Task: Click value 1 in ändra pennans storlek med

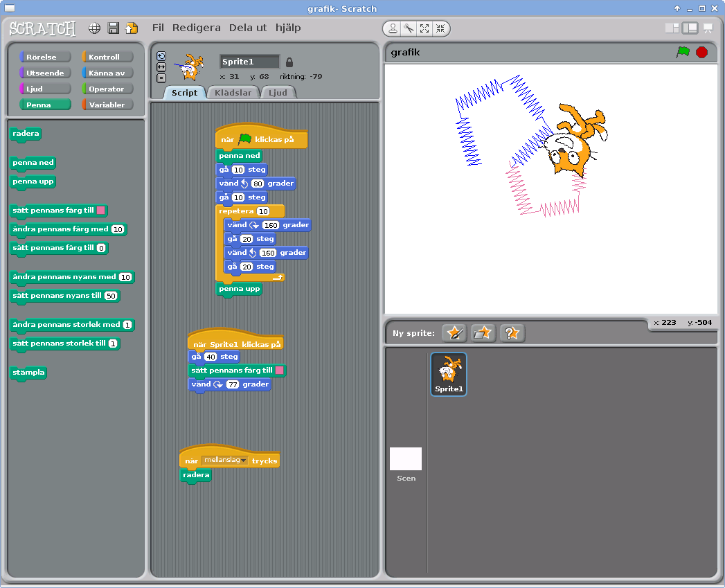Action: point(127,325)
